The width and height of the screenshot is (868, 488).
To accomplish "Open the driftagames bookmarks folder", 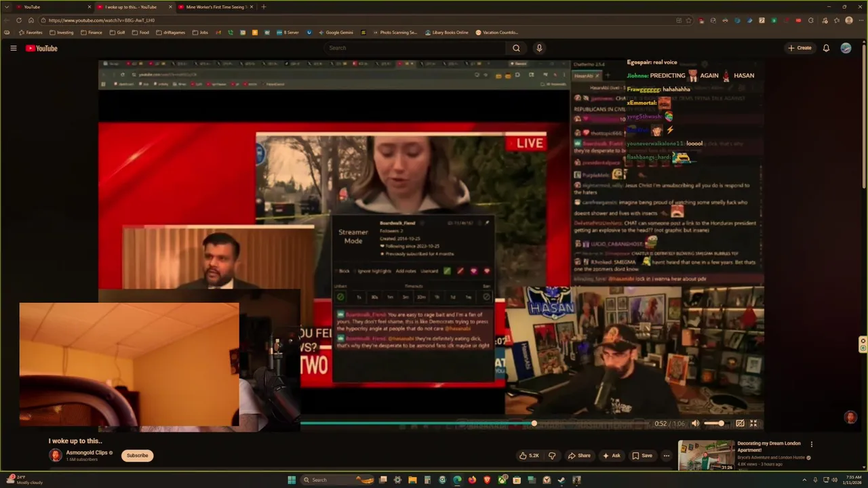I will coord(170,33).
